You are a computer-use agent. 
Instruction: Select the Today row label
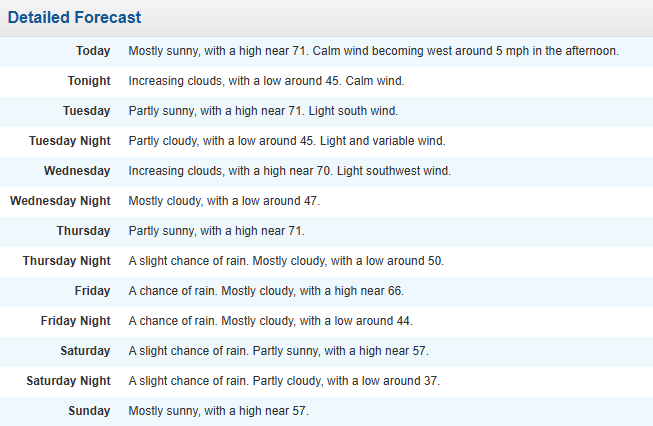(93, 51)
